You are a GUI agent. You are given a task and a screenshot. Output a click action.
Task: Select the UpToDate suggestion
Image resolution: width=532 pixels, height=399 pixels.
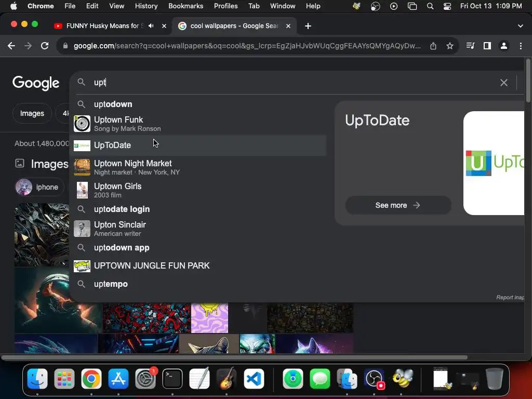coord(197,145)
